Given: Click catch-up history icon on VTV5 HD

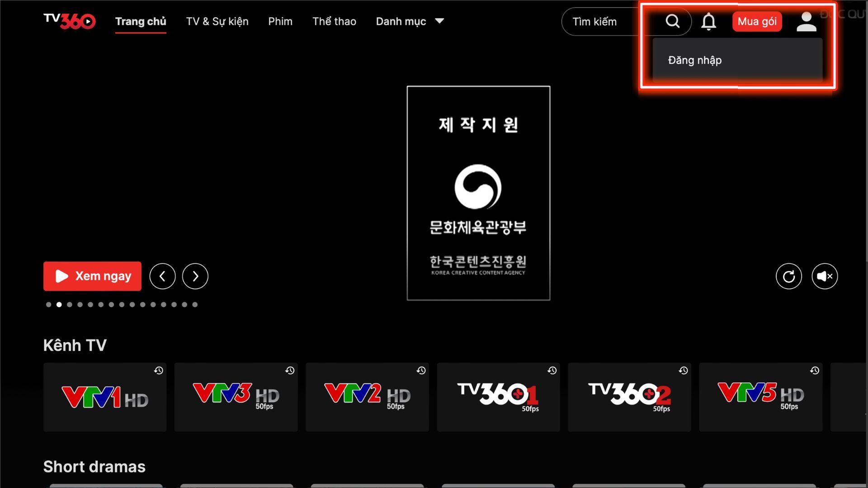Looking at the screenshot, I should 814,371.
